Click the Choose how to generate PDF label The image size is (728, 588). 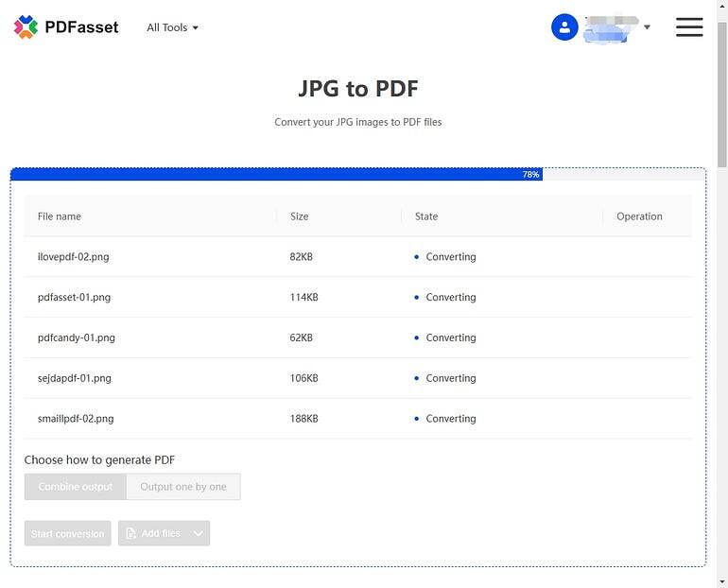tap(99, 460)
